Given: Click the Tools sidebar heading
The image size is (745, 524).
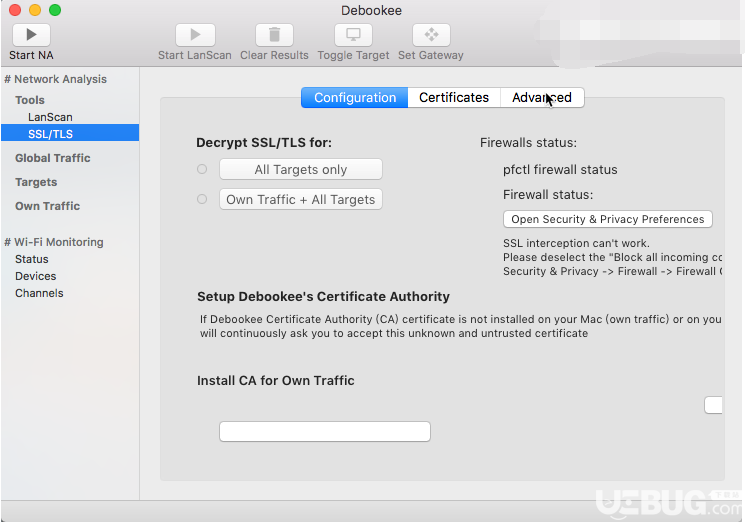Looking at the screenshot, I should [30, 100].
